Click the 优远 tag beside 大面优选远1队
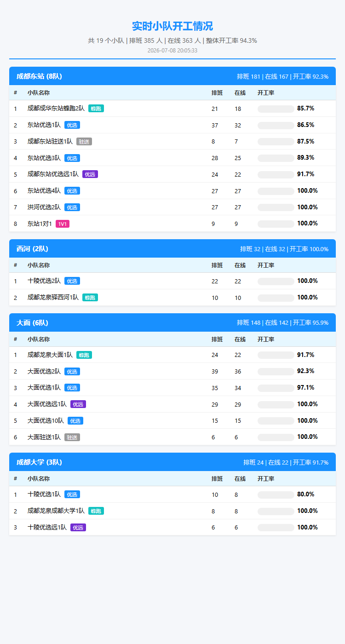Screen dimensions: 345x644 (78, 404)
